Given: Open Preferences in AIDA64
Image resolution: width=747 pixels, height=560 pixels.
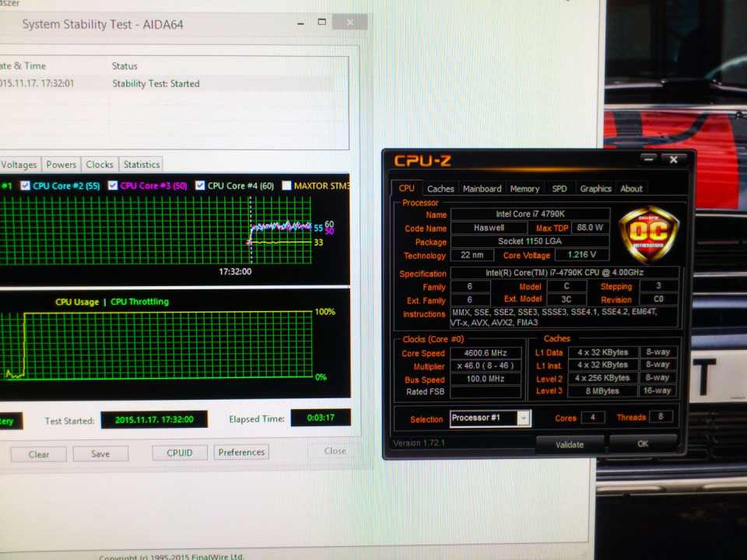Looking at the screenshot, I should [x=241, y=452].
